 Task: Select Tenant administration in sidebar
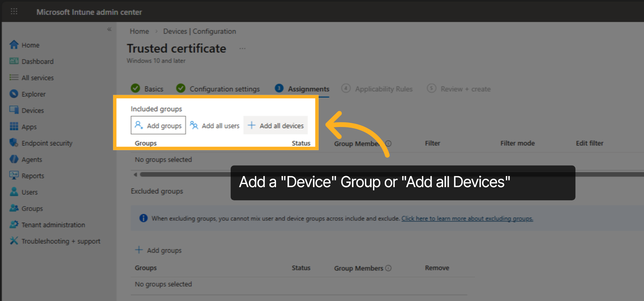pyautogui.click(x=53, y=225)
